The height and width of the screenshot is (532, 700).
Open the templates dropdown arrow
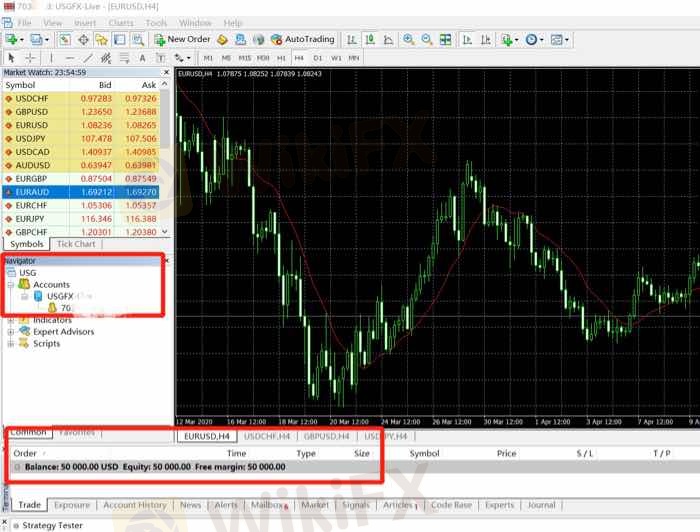click(567, 40)
